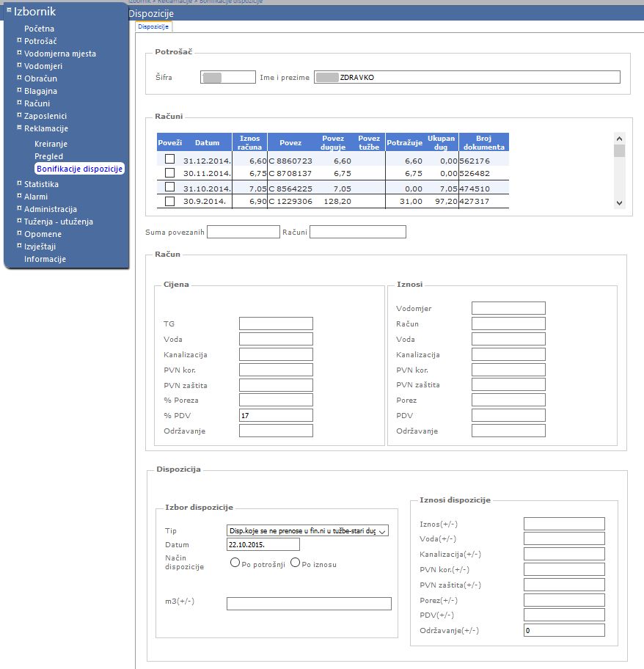Expand the Opomene menu node
Viewport: 644px width, 669px height.
19,233
